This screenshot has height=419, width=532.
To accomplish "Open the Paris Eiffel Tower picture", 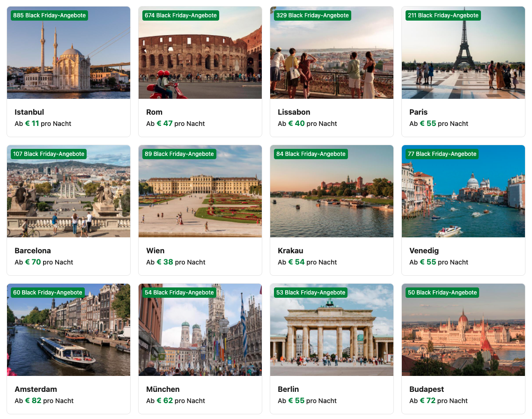I will point(464,52).
